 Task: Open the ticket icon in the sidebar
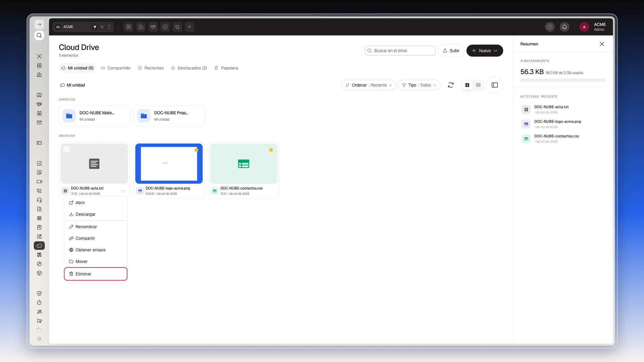[x=39, y=143]
